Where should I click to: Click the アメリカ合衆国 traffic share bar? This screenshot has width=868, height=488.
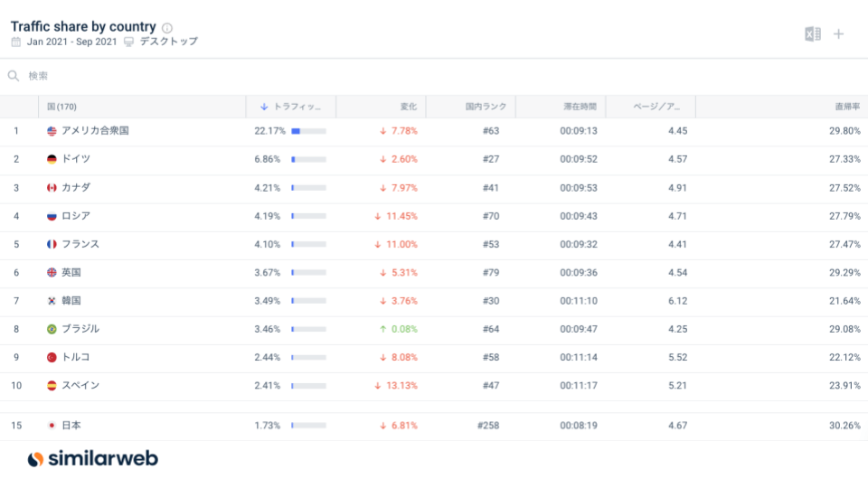(x=308, y=131)
